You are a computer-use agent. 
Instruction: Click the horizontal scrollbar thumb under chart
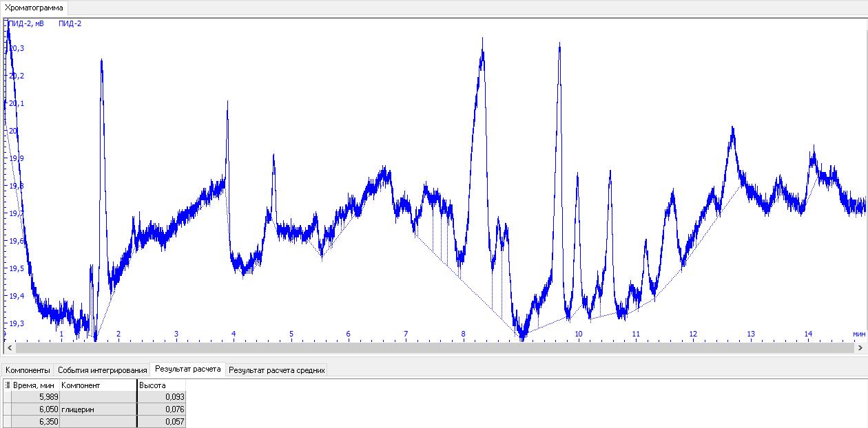(434, 348)
